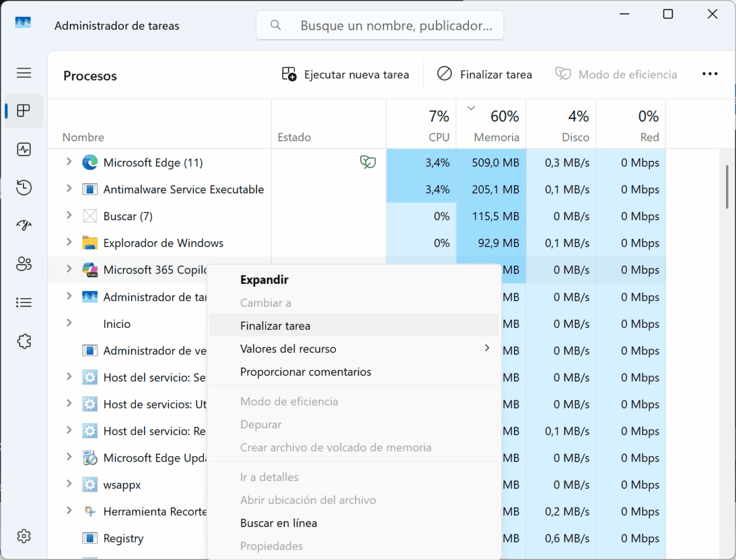
Task: Sort by Red column header
Action: coord(631,124)
